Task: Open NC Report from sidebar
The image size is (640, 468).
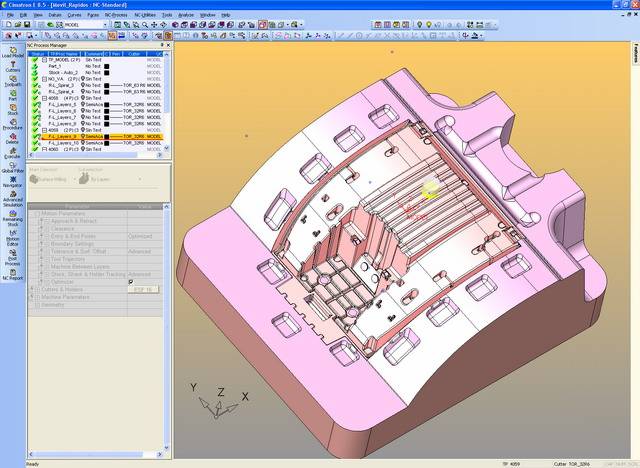Action: coord(13,274)
